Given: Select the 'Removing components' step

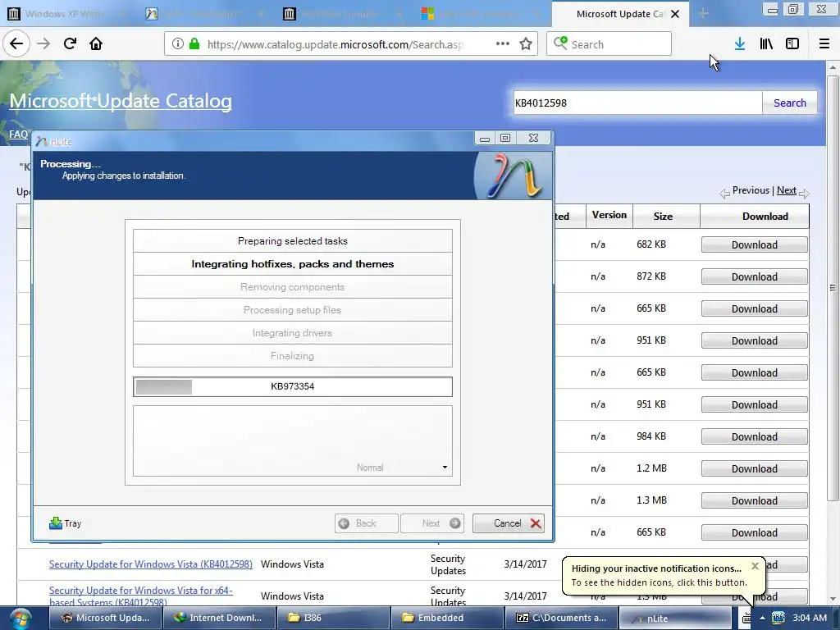Looking at the screenshot, I should [293, 286].
